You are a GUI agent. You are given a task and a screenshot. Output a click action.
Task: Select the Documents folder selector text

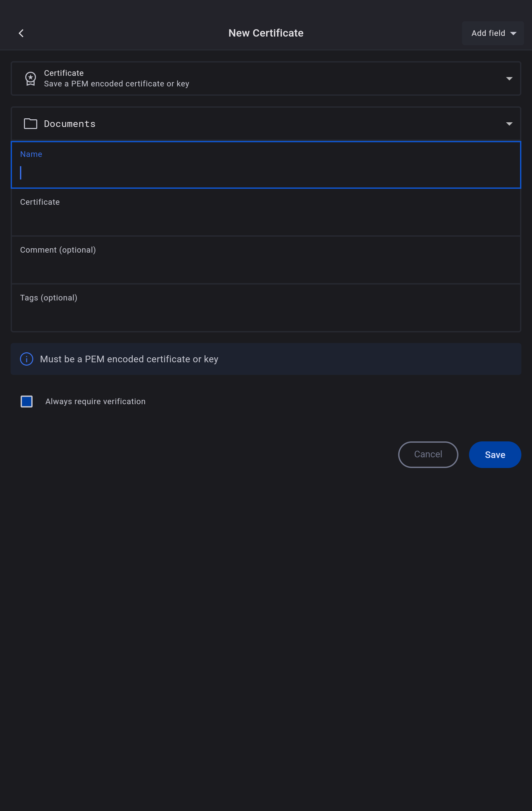click(x=70, y=124)
